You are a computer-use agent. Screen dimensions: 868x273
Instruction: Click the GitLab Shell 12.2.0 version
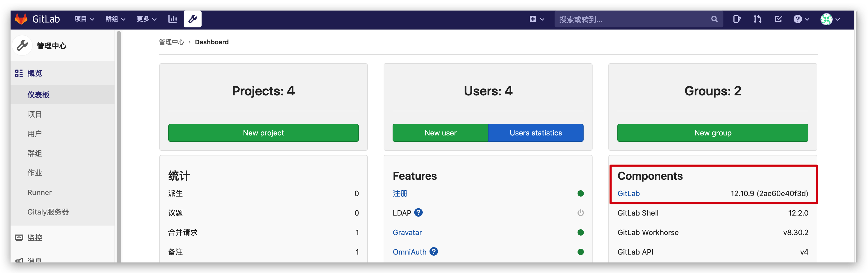click(798, 213)
